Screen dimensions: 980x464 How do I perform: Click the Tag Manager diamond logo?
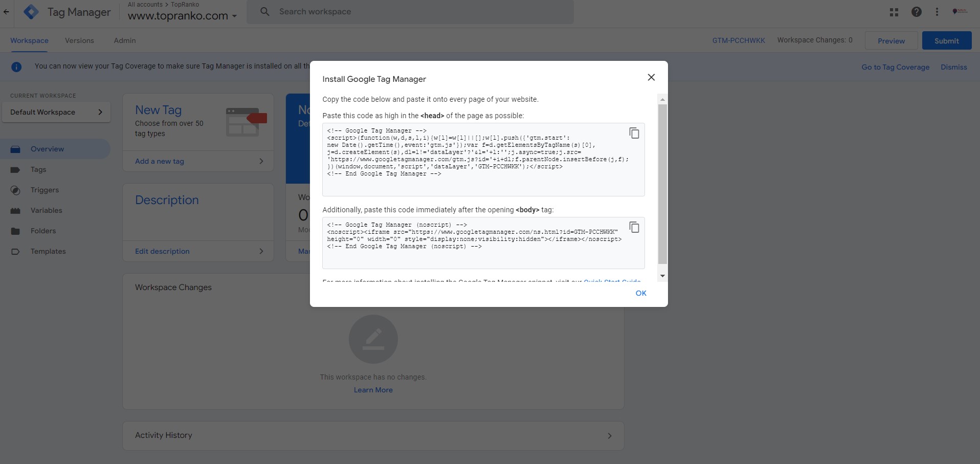[x=31, y=12]
